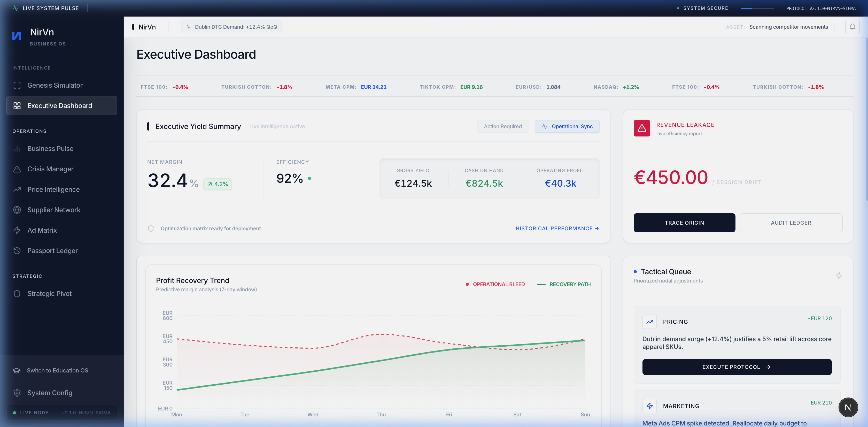Image resolution: width=868 pixels, height=427 pixels.
Task: Click the Cash on Hand €824.5k value
Action: 484,183
